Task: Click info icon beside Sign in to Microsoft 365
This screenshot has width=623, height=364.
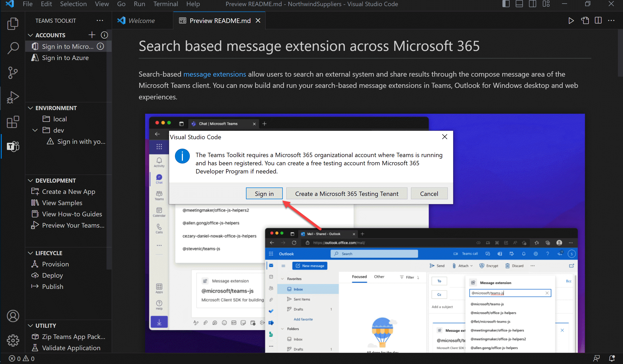Action: pyautogui.click(x=100, y=46)
